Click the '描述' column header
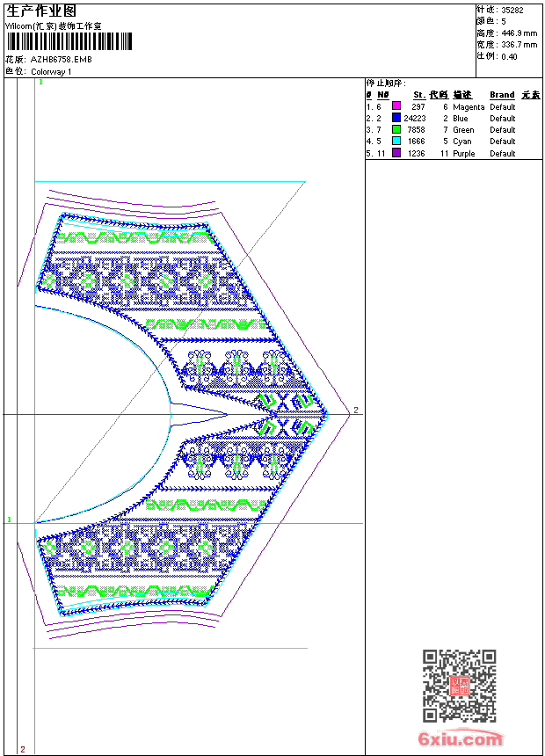 click(x=462, y=95)
